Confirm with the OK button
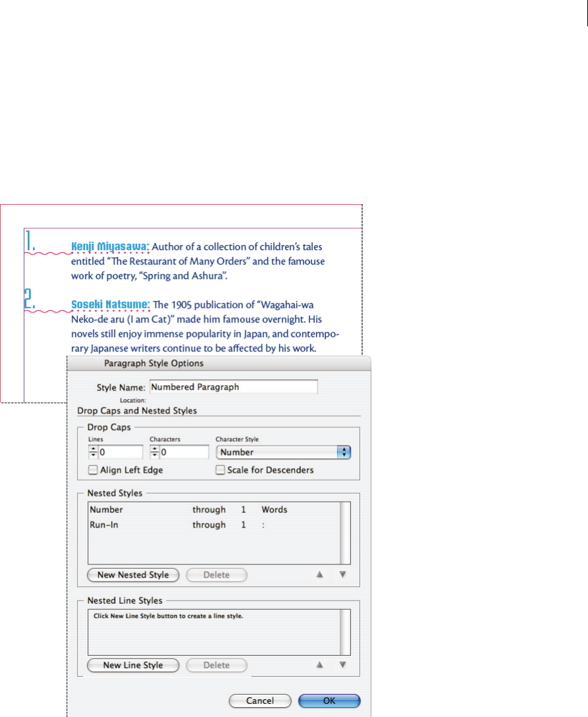This screenshot has width=588, height=717. (329, 701)
